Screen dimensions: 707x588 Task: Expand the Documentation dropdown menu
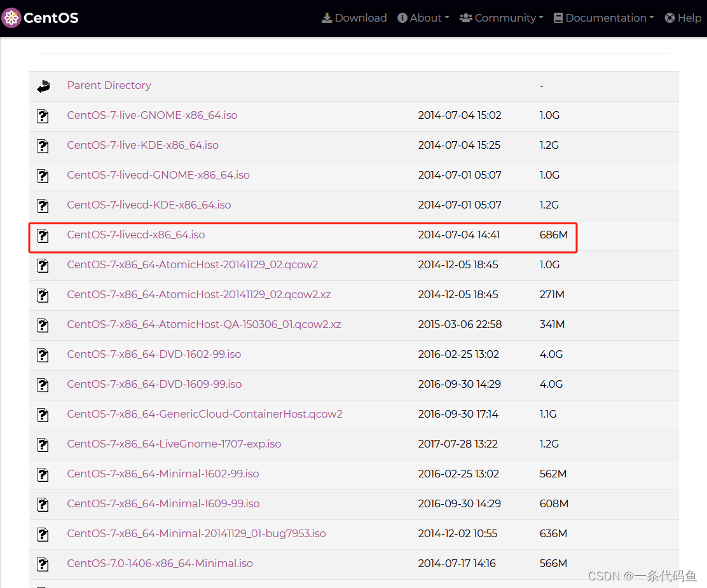604,18
